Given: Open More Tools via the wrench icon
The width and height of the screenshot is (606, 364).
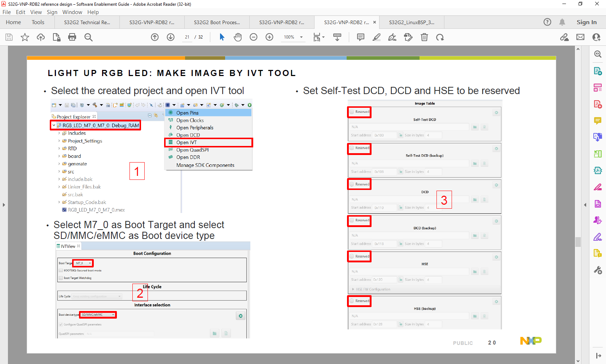Looking at the screenshot, I should click(598, 270).
